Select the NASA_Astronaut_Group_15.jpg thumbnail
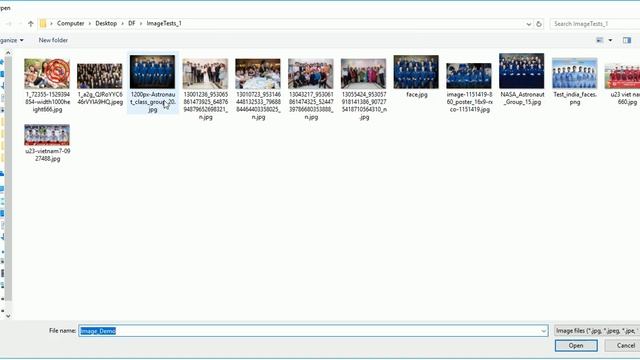Viewport: 640px width, 360px height. tap(522, 71)
